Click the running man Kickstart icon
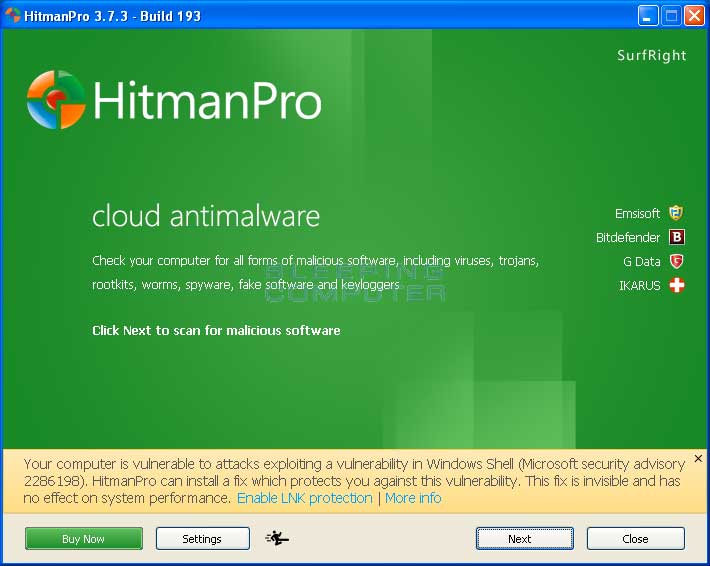 tap(277, 538)
